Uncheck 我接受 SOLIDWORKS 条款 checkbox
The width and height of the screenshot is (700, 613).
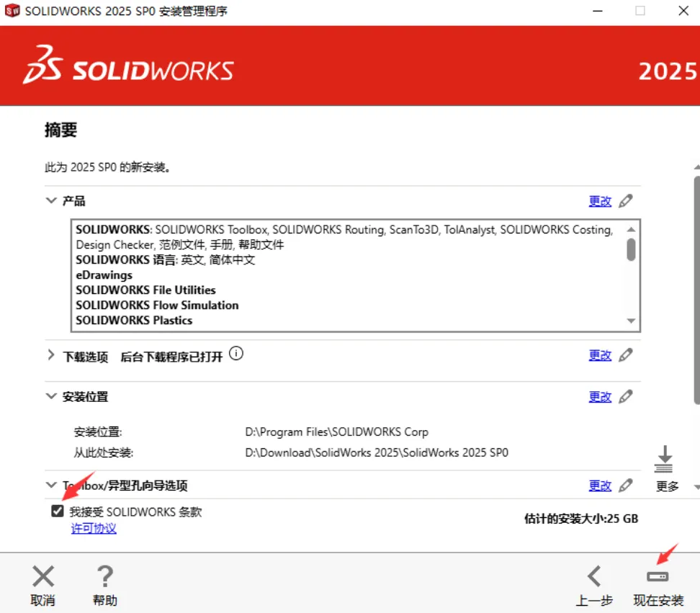click(58, 511)
